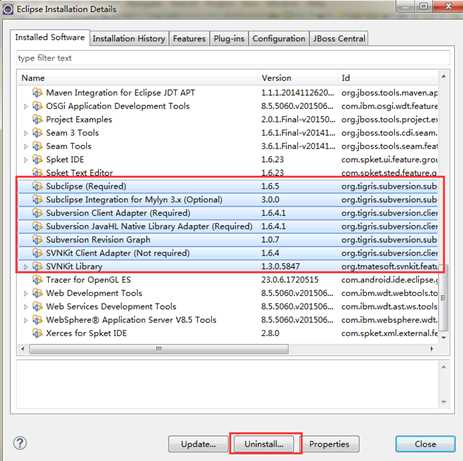
Task: Expand the Web Services Development Tools node
Action: [26, 307]
